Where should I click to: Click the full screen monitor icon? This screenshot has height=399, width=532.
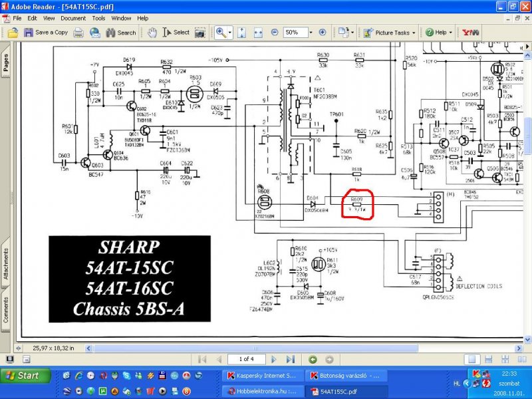coord(10,359)
